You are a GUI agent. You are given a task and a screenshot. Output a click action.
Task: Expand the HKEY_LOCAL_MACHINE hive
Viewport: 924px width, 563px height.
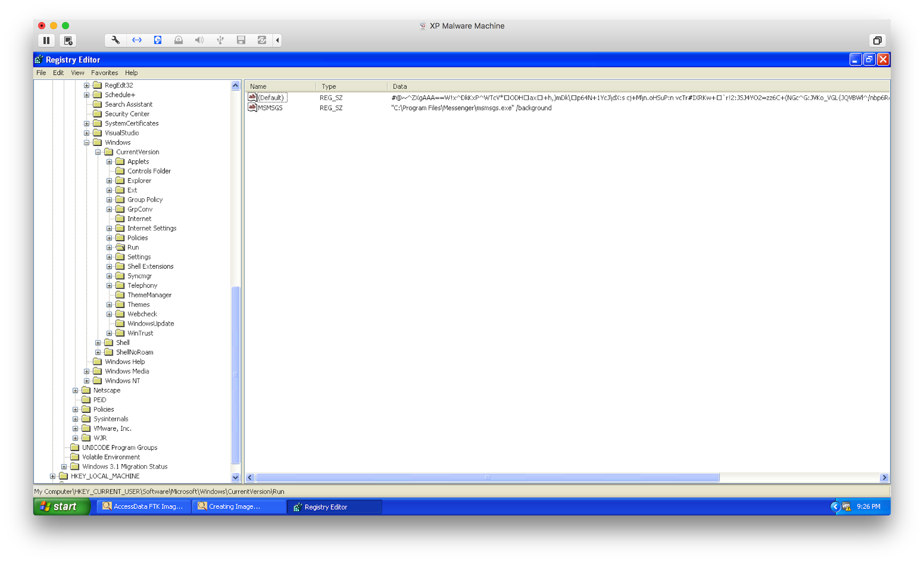53,476
